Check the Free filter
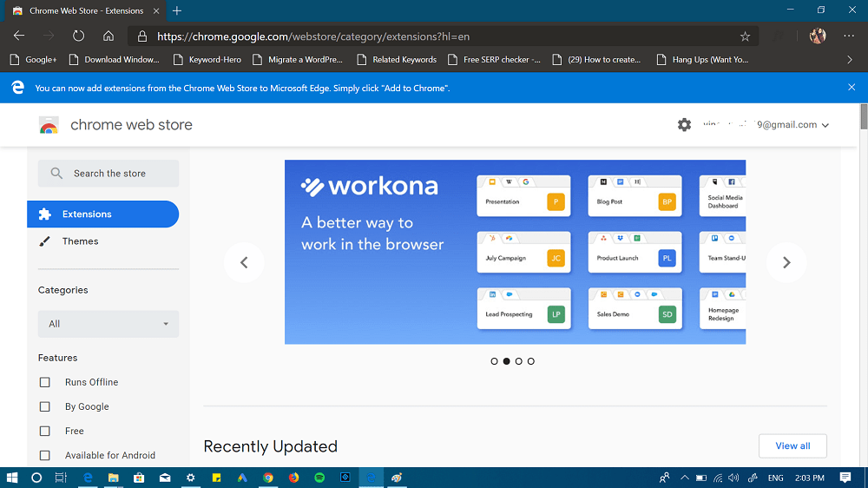This screenshot has height=488, width=868. click(x=45, y=431)
